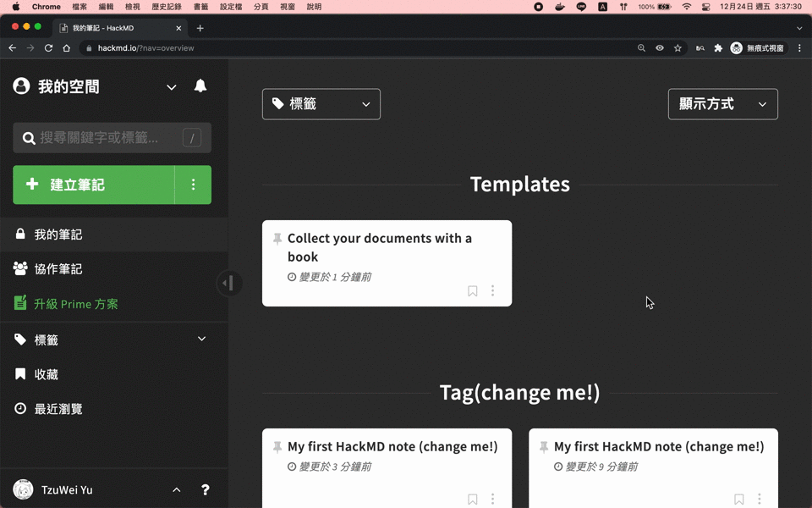Bookmark this page with the star icon
812x508 pixels.
coord(678,47)
